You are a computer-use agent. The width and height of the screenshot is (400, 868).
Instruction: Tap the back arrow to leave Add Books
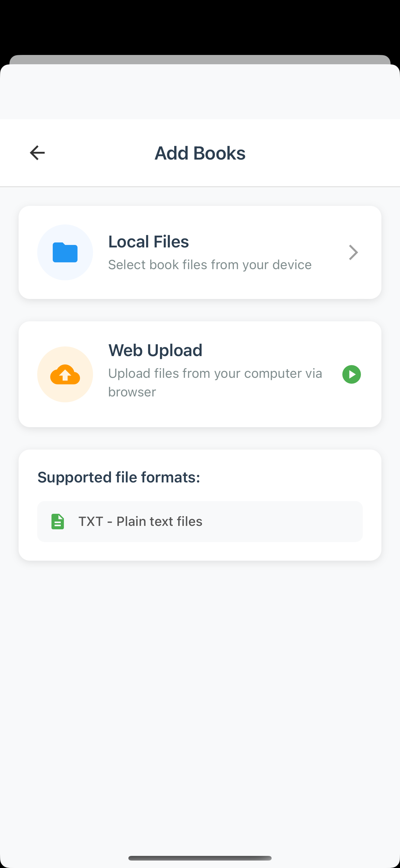pos(37,153)
